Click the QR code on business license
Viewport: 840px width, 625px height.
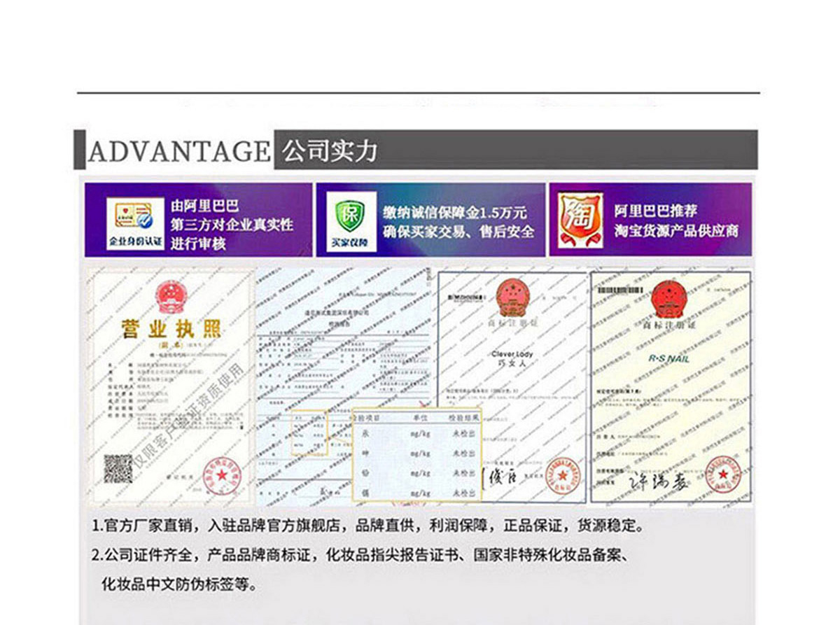118,469
